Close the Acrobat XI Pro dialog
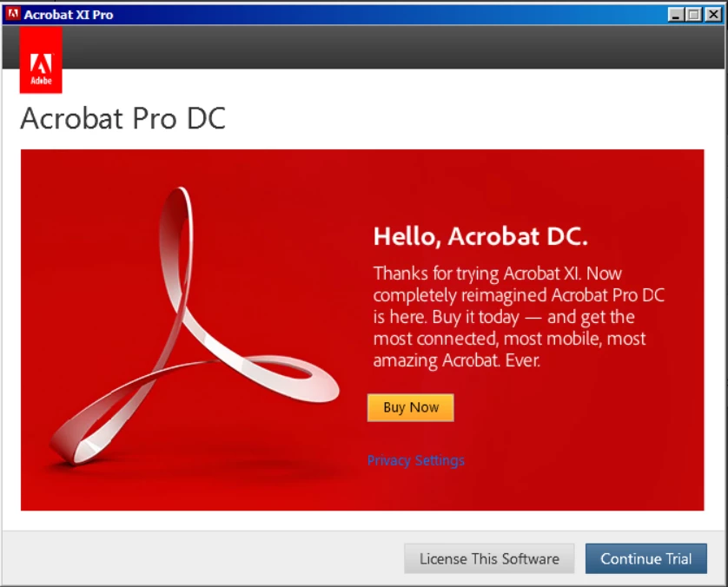This screenshot has width=728, height=587. coord(713,15)
